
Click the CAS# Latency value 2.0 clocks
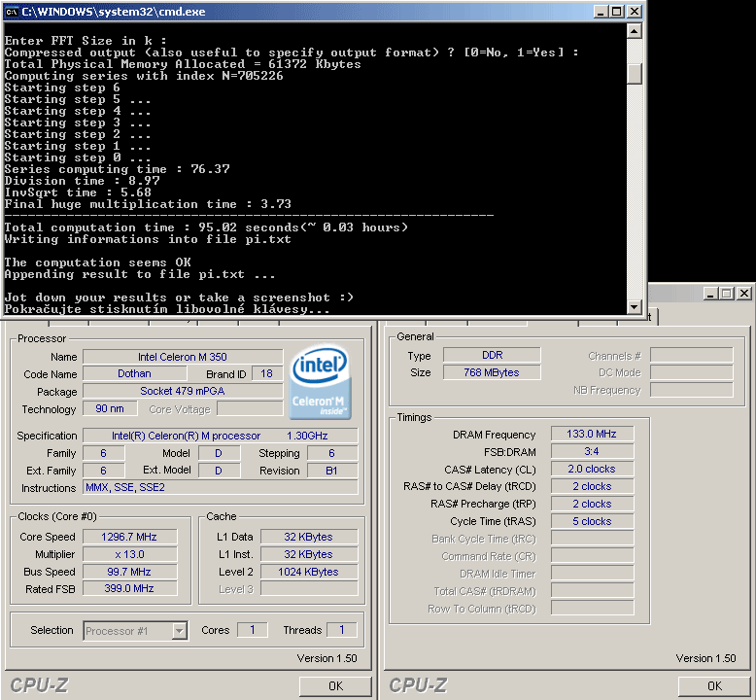coord(592,469)
